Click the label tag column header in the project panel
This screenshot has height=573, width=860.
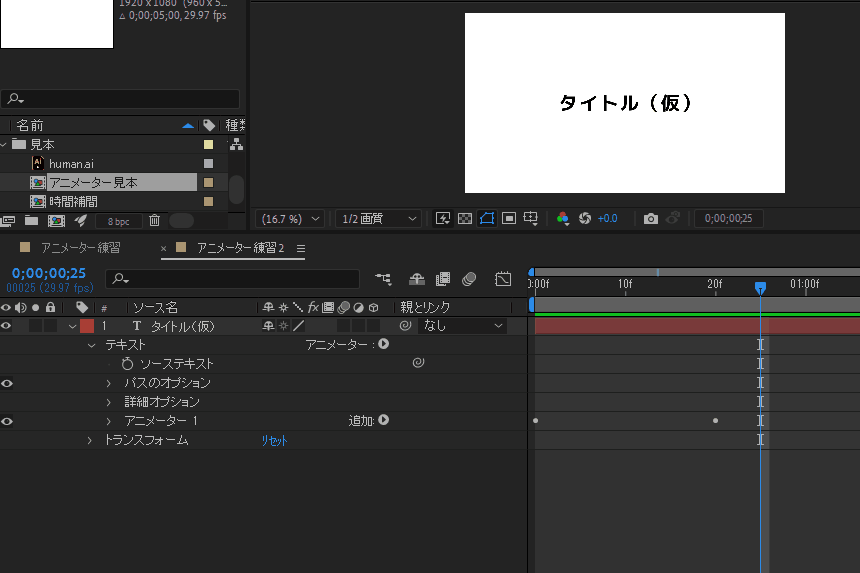click(208, 125)
